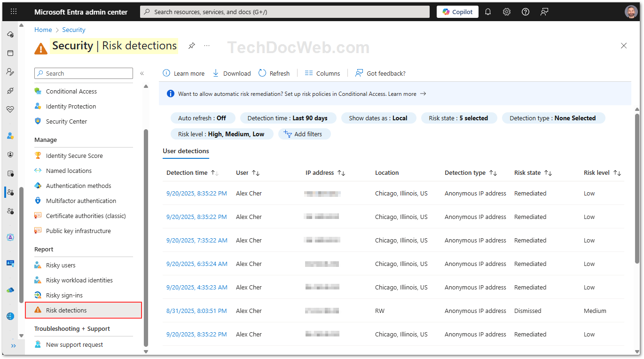The height and width of the screenshot is (359, 644).
Task: Open more actions ellipsis beside page title
Action: tap(206, 46)
